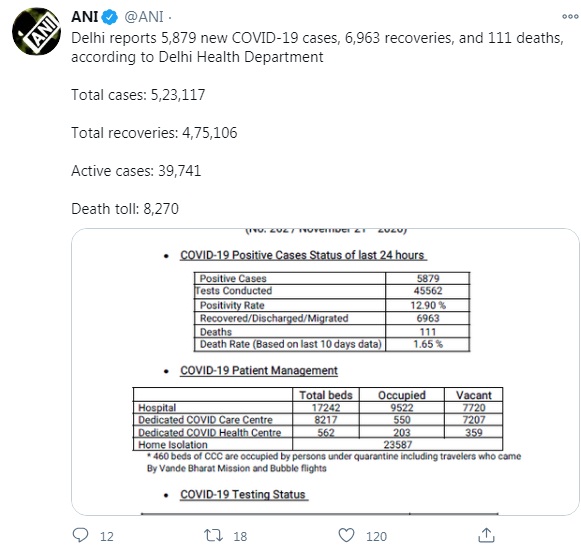Click the reply count 12
The height and width of the screenshot is (555, 581).
[107, 536]
